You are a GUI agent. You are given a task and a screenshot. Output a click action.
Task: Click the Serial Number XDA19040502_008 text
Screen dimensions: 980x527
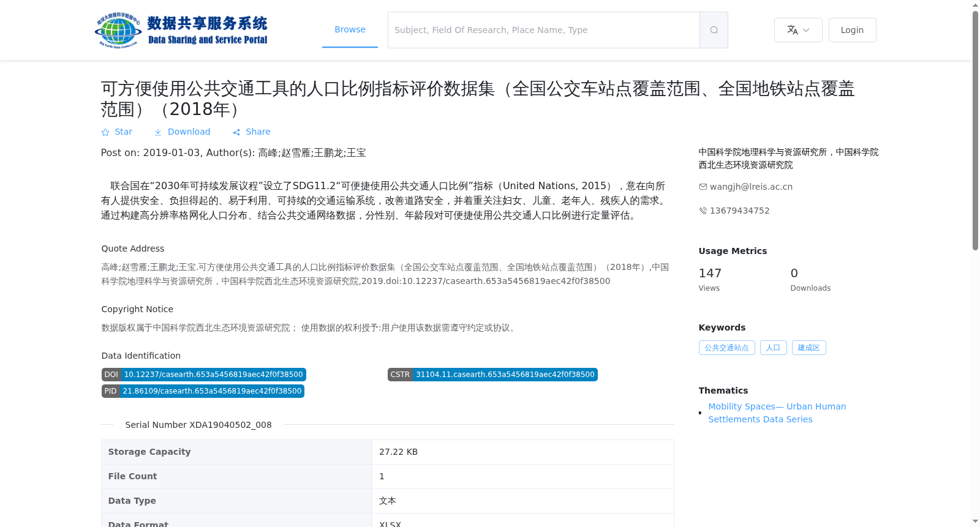(198, 425)
